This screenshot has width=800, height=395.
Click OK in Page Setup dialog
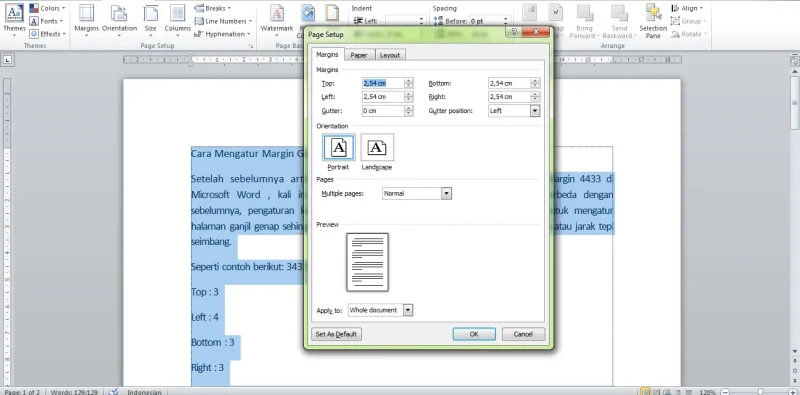pos(474,334)
